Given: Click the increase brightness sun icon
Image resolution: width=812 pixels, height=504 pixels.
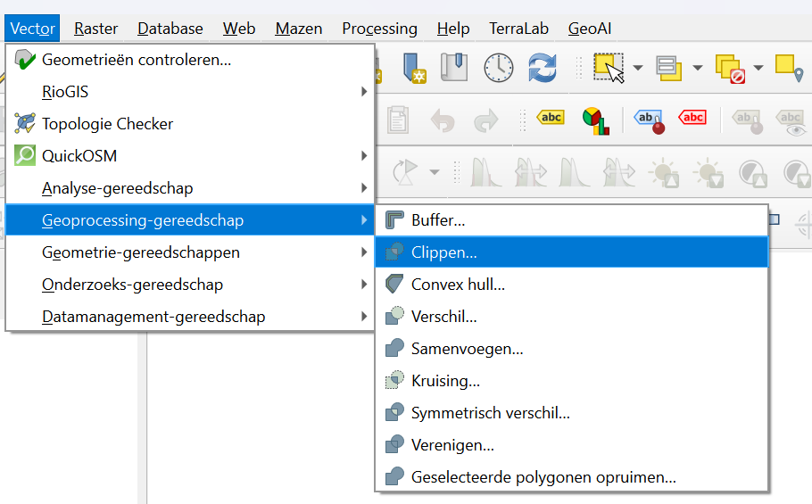Looking at the screenshot, I should tap(664, 173).
